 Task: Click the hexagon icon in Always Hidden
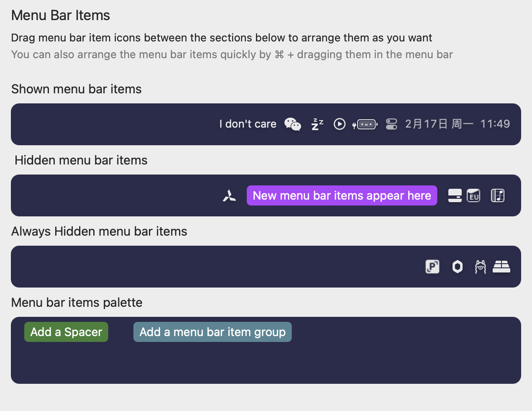(x=458, y=267)
